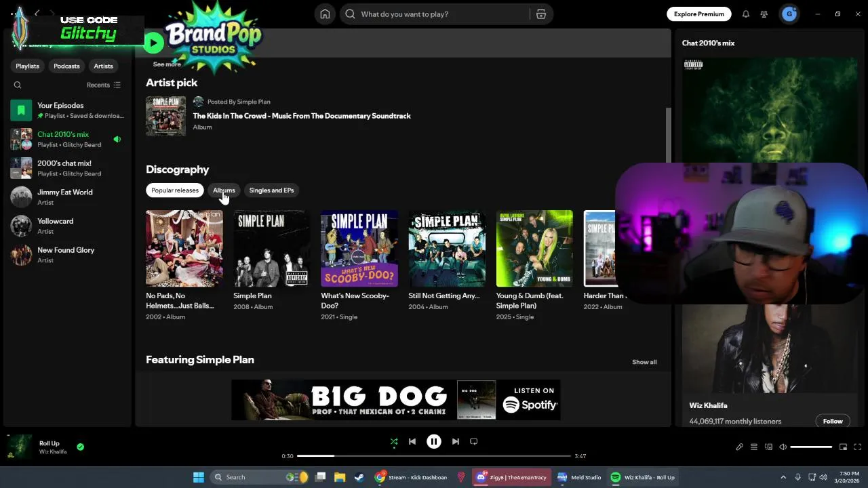Toggle shuffle playback
This screenshot has height=488, width=868.
point(394,441)
